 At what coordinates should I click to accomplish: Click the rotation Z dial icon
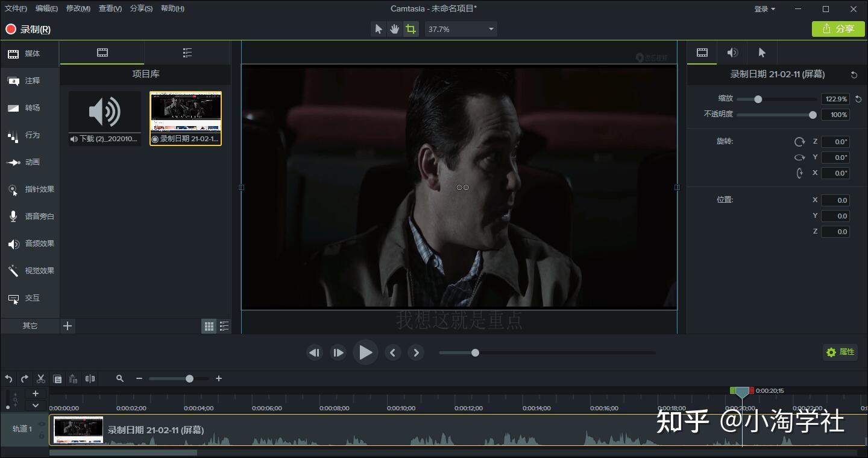click(800, 142)
